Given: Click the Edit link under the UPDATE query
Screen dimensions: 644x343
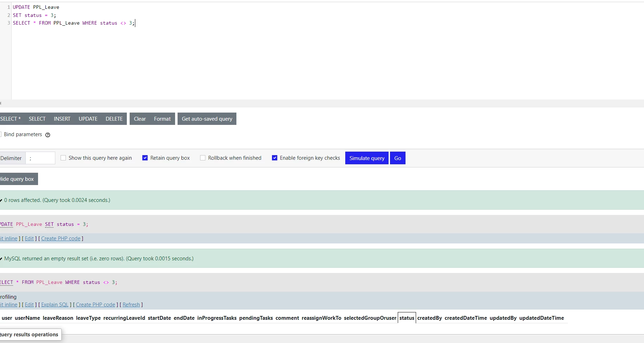Looking at the screenshot, I should (x=29, y=239).
